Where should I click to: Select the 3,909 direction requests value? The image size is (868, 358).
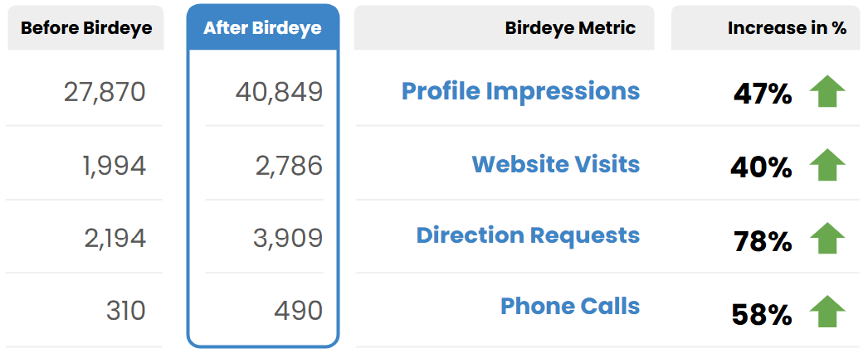288,239
